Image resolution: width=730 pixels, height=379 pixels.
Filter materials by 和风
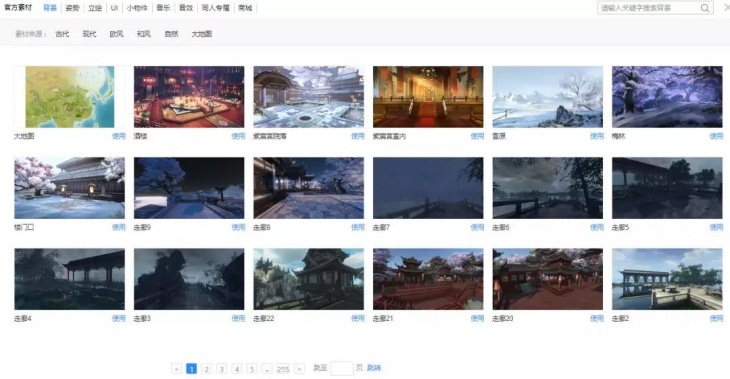144,34
